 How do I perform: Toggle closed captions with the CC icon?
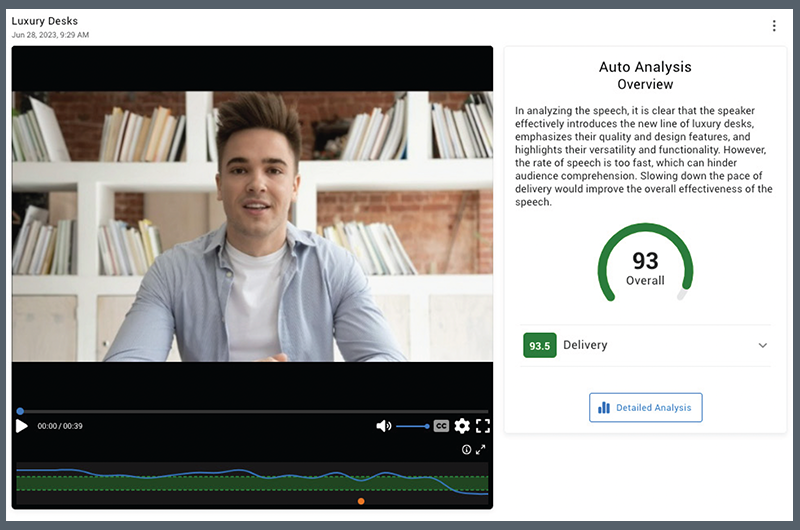tap(441, 426)
